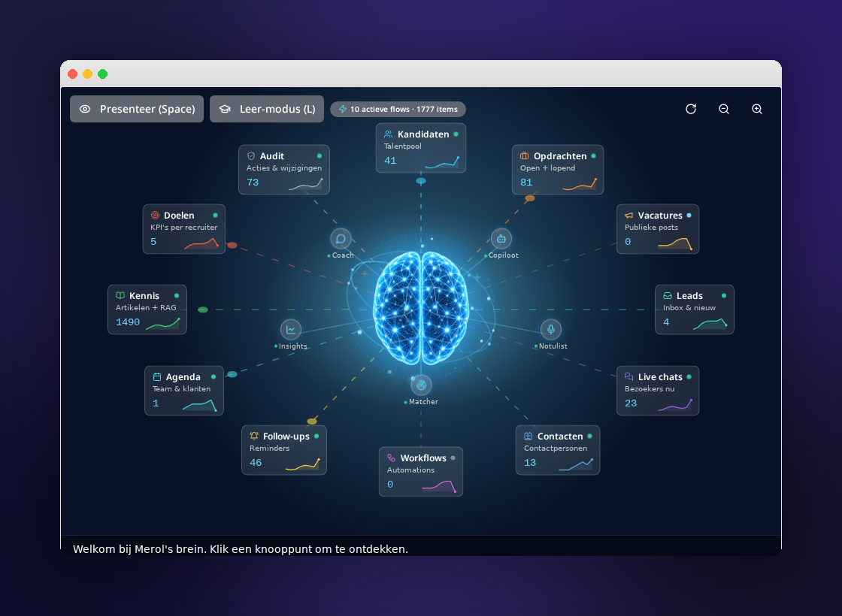The width and height of the screenshot is (842, 616).
Task: Open the Audit card title
Action: click(x=271, y=156)
